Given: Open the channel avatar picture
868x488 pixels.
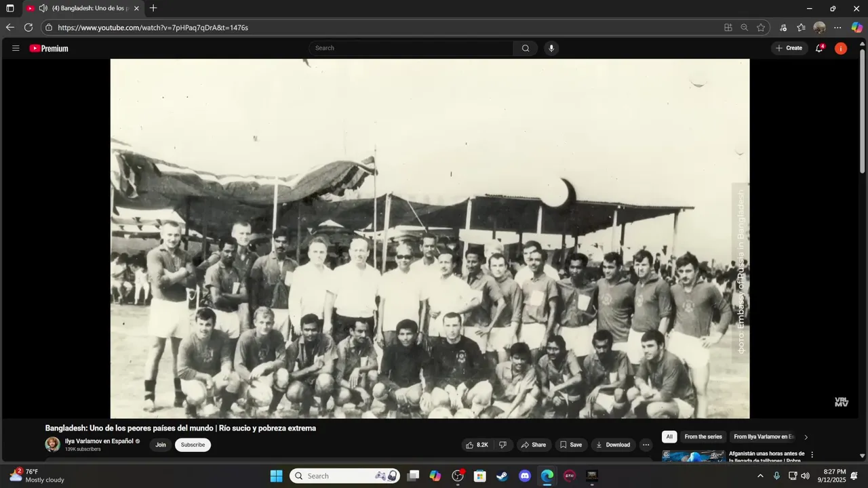Looking at the screenshot, I should 53,445.
